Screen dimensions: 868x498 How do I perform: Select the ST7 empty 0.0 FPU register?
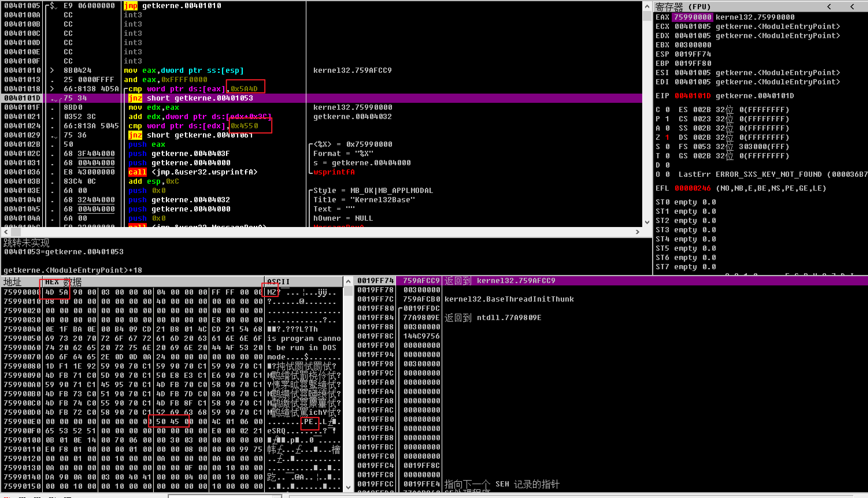[x=686, y=266]
